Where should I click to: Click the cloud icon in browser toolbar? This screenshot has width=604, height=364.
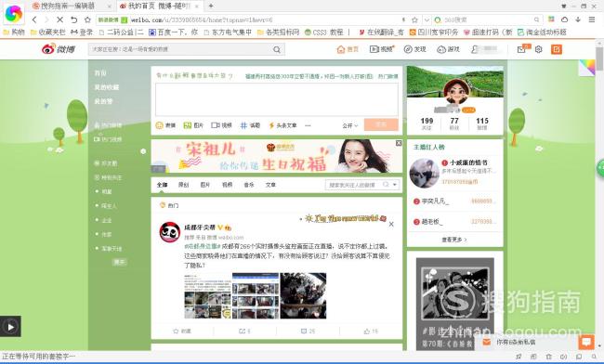[x=564, y=19]
